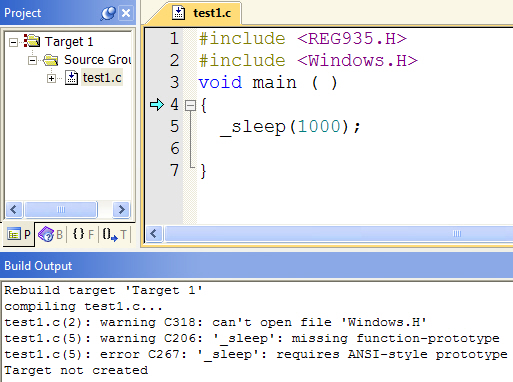Click the "Rebuild target 'Target 1'" output line
Screen dimensions: 513x382
point(103,290)
